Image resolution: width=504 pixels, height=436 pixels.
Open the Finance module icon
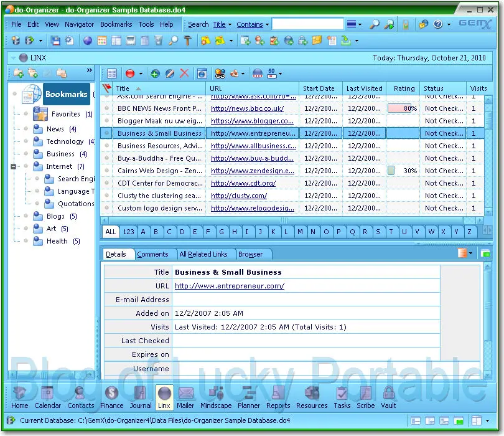[111, 393]
